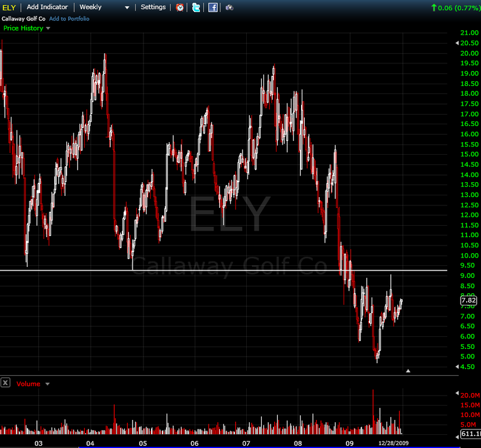481x448 pixels.
Task: Share chart via the Facebook icon
Action: (x=213, y=7)
